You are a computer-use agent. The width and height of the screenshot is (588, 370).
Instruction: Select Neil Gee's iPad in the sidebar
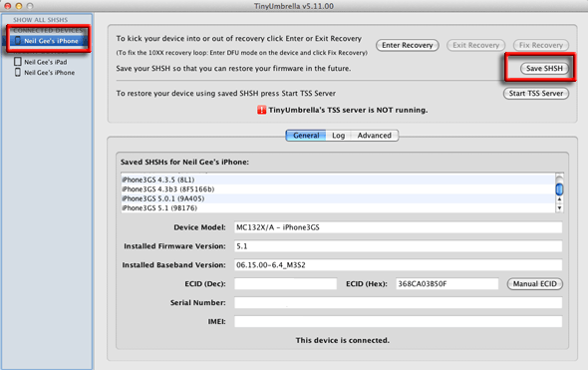[46, 62]
